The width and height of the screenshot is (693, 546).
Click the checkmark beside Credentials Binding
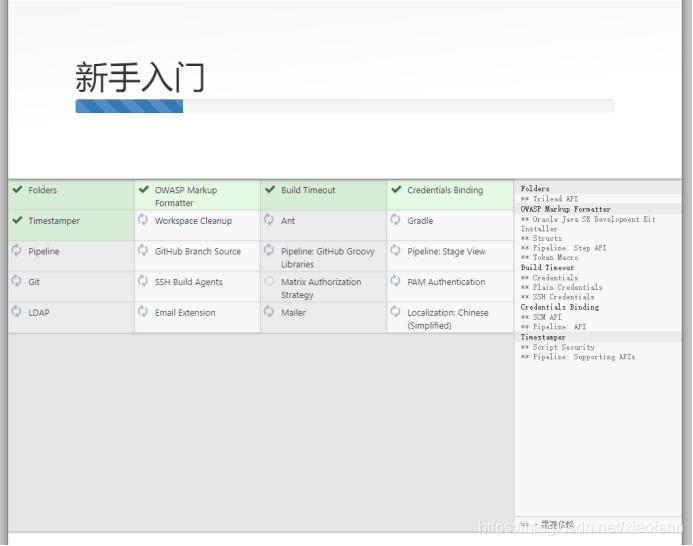click(396, 190)
